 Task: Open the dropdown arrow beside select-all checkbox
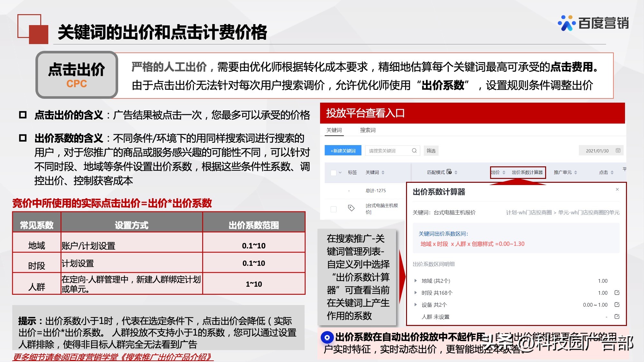click(x=340, y=172)
